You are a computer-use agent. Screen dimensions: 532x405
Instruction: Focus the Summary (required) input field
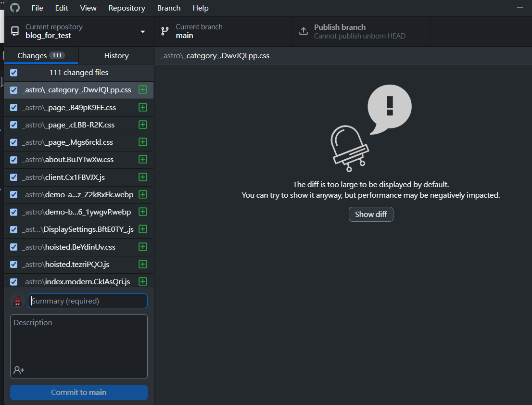[88, 301]
